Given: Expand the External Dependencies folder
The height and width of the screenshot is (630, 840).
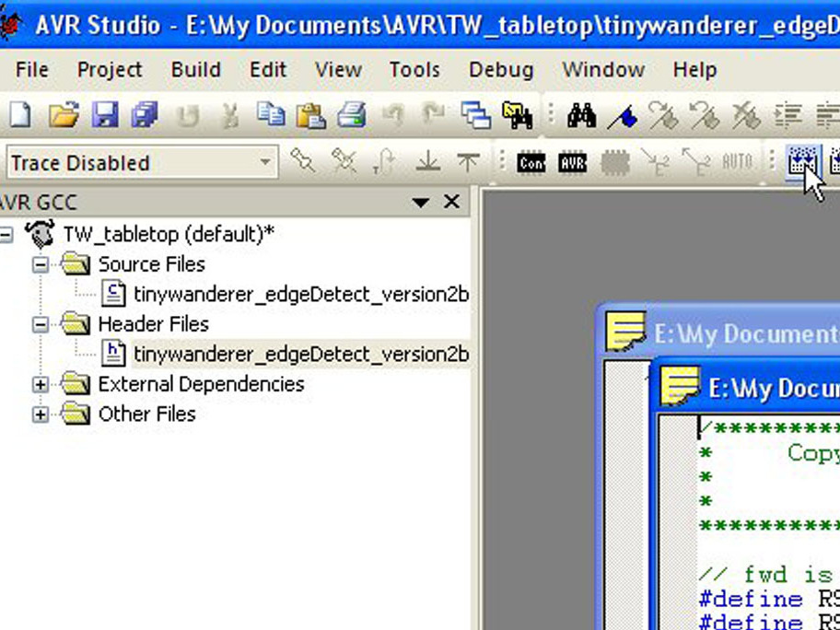Looking at the screenshot, I should pyautogui.click(x=41, y=385).
